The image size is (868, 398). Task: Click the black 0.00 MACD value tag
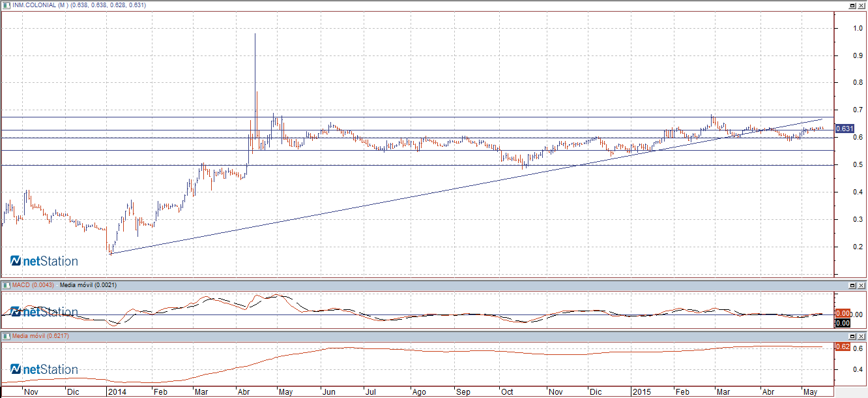(x=842, y=322)
